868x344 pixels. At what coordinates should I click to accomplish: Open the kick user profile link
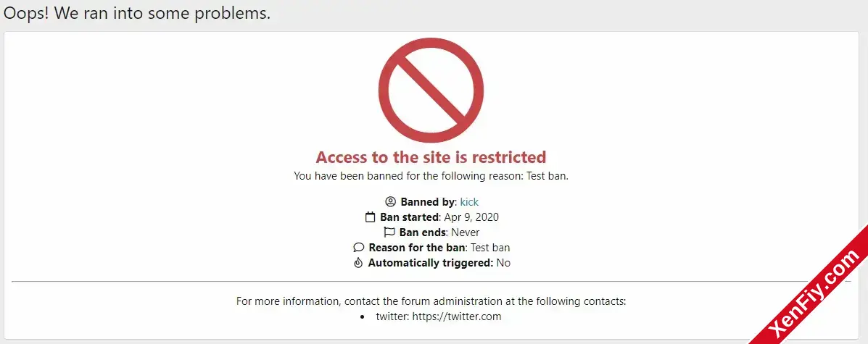[x=469, y=202]
